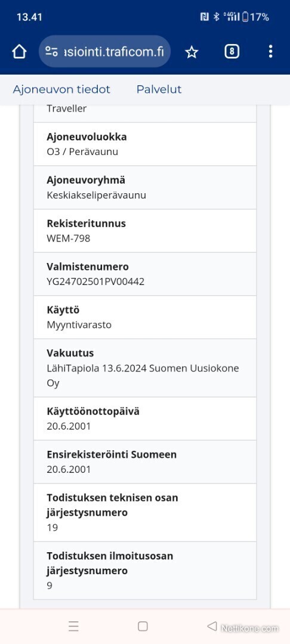Image resolution: width=290 pixels, height=644 pixels.
Task: Tap the Android back triangle button
Action: click(212, 626)
